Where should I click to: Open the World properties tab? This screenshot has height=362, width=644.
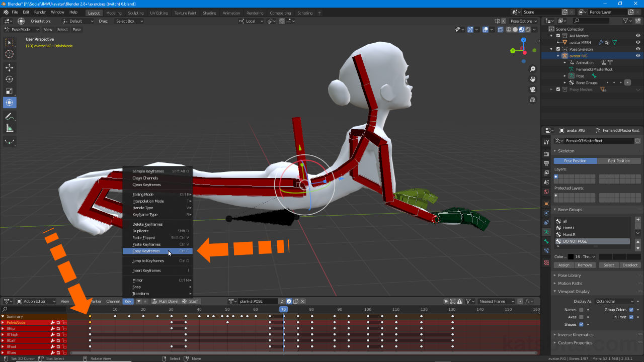click(x=546, y=192)
